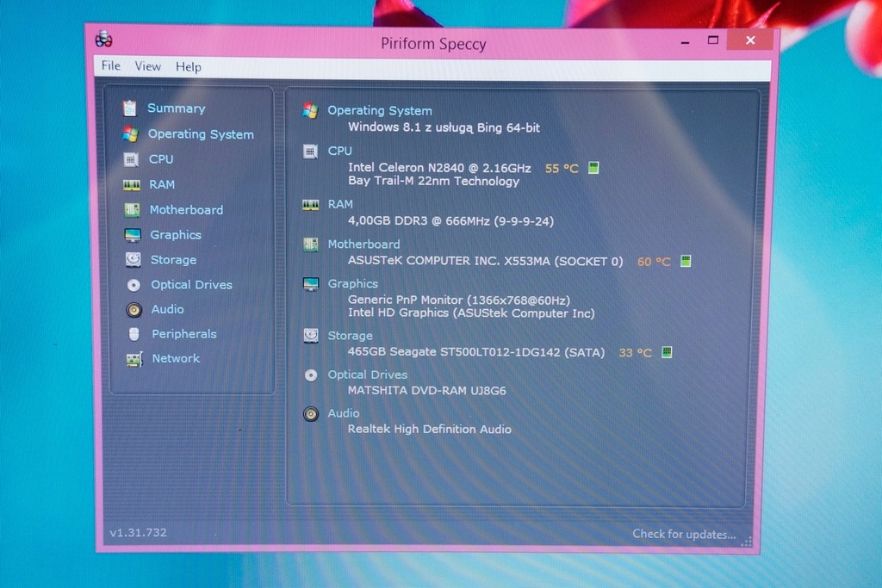Click the Graphics monitor icon in summary panel
The width and height of the screenshot is (882, 588).
[310, 284]
